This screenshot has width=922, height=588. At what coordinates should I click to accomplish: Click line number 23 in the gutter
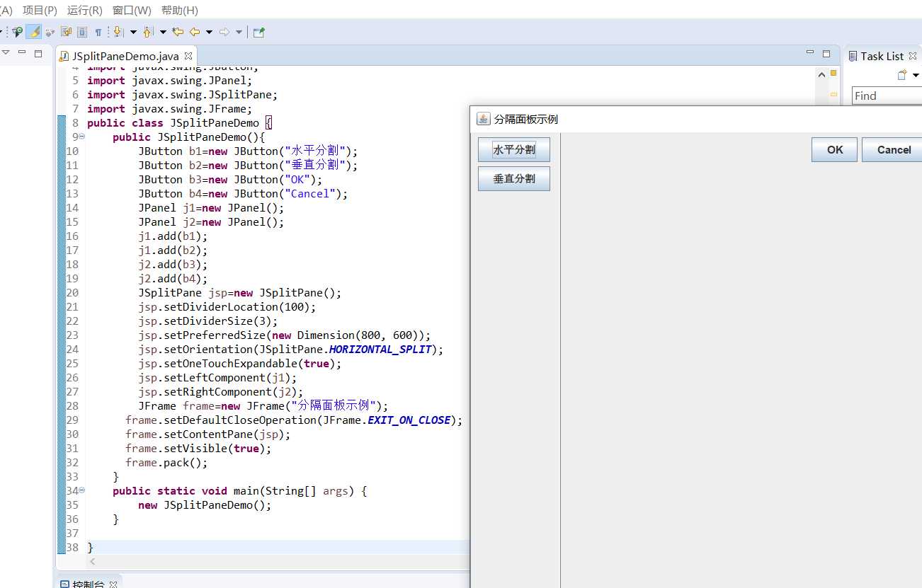tap(72, 335)
